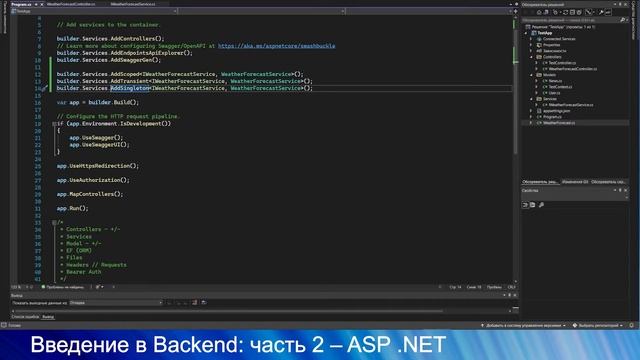Image resolution: width=640 pixels, height=360 pixels.
Task: Click the view class diagram icon
Action: click(589, 12)
